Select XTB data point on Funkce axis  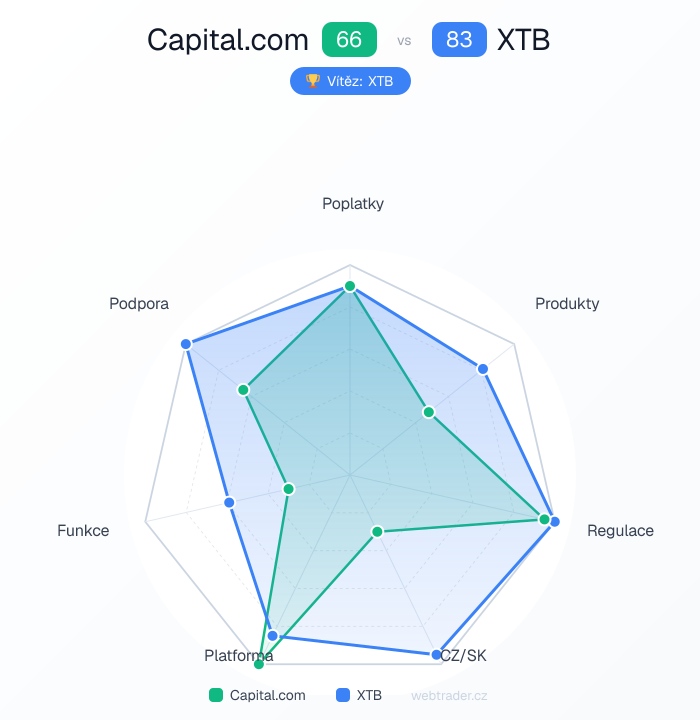click(x=229, y=501)
